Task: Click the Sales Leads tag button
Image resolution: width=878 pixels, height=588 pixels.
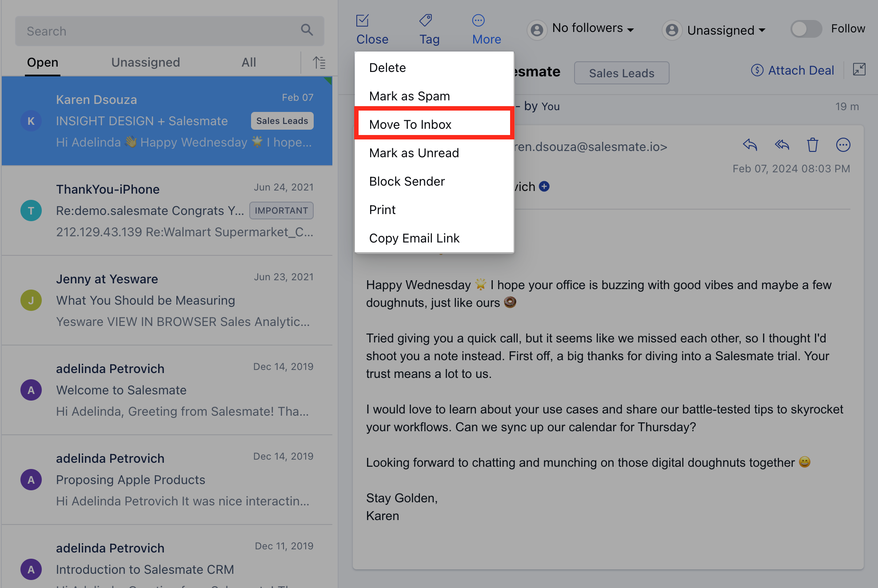Action: (621, 73)
